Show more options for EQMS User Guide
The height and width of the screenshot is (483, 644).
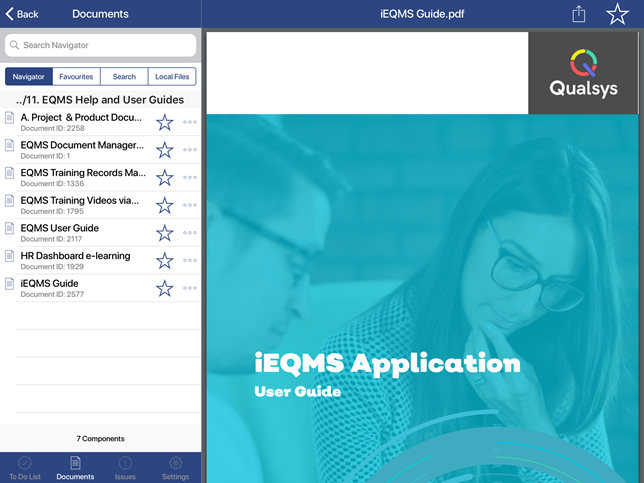click(x=190, y=232)
